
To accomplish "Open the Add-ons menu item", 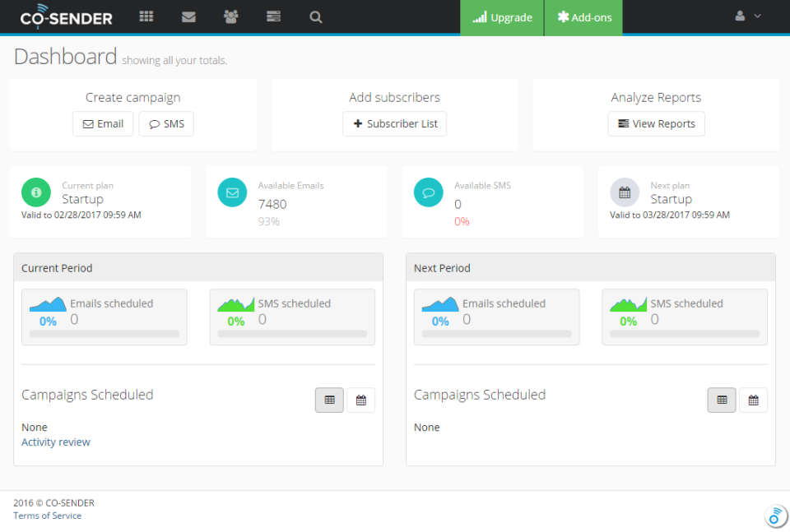I will click(583, 16).
